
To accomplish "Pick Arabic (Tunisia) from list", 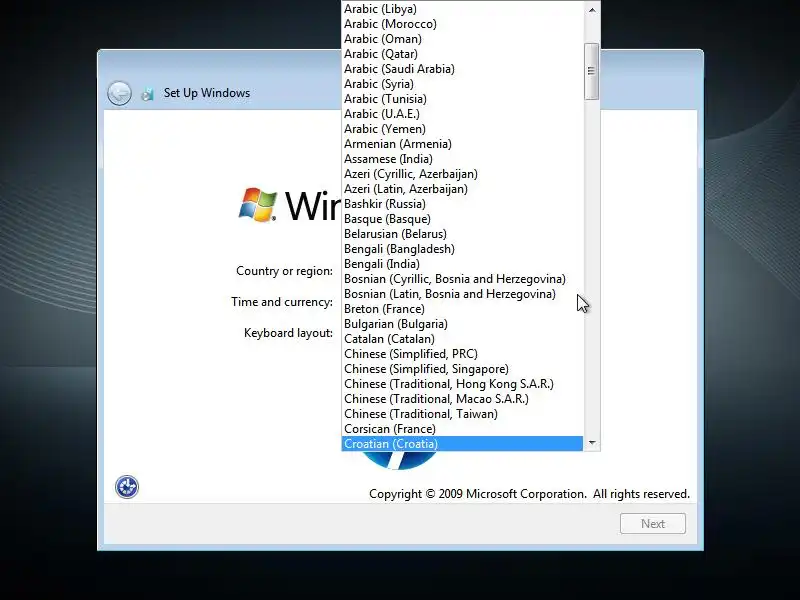I will coord(462,99).
